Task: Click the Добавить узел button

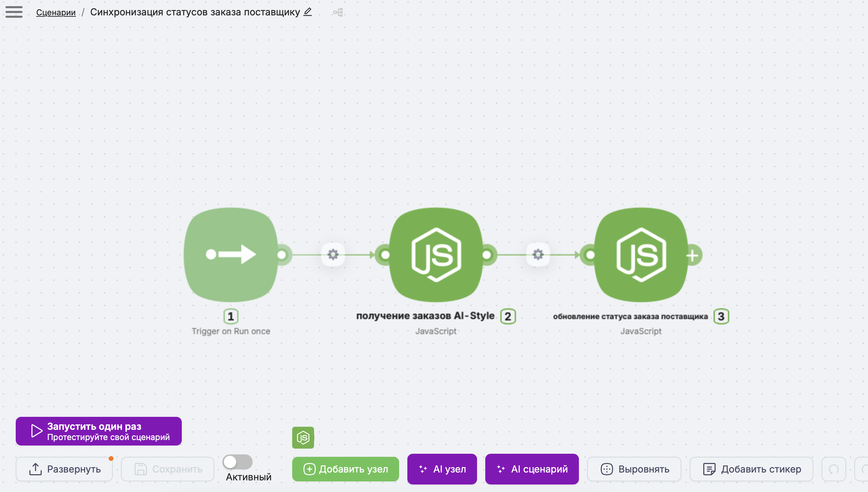Action: [345, 469]
